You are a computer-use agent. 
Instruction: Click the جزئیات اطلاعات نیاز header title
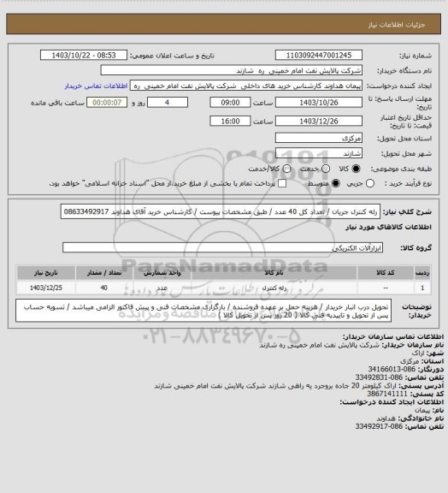pyautogui.click(x=397, y=25)
